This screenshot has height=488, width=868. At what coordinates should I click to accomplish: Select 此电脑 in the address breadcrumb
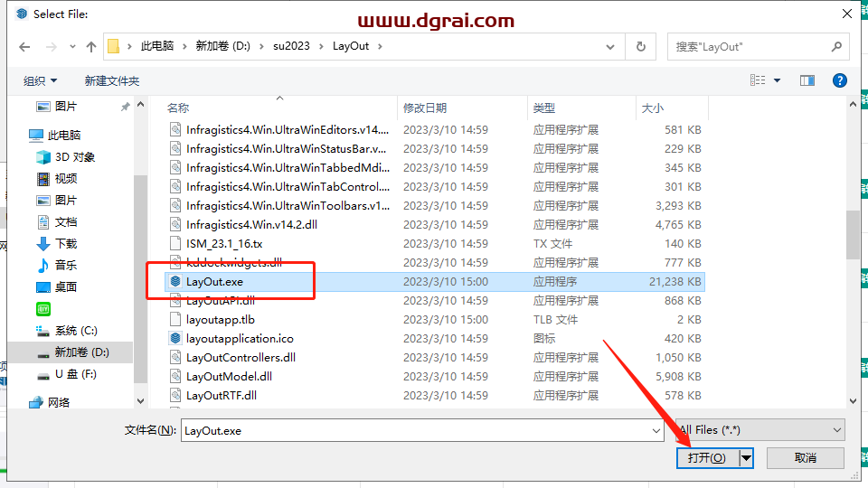157,46
